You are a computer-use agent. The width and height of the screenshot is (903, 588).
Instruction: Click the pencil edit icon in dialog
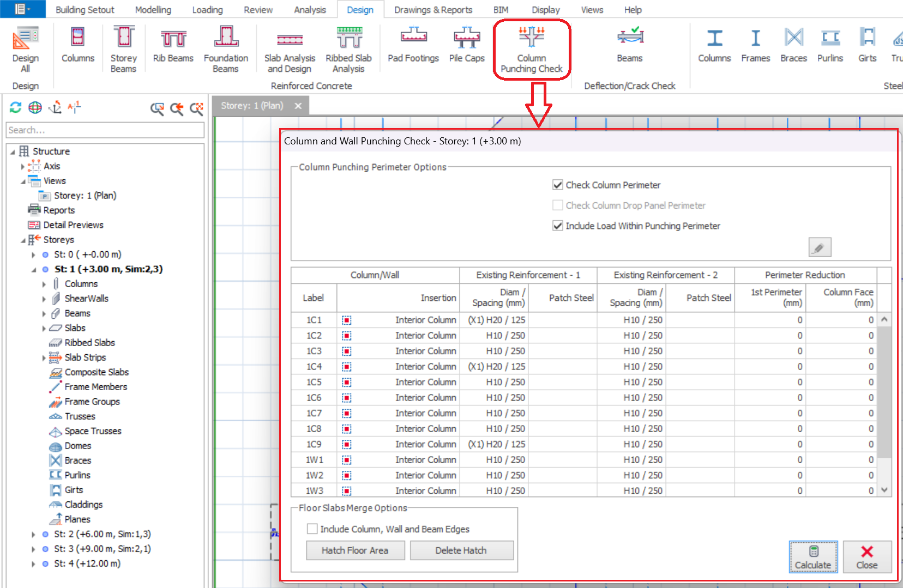pos(819,247)
